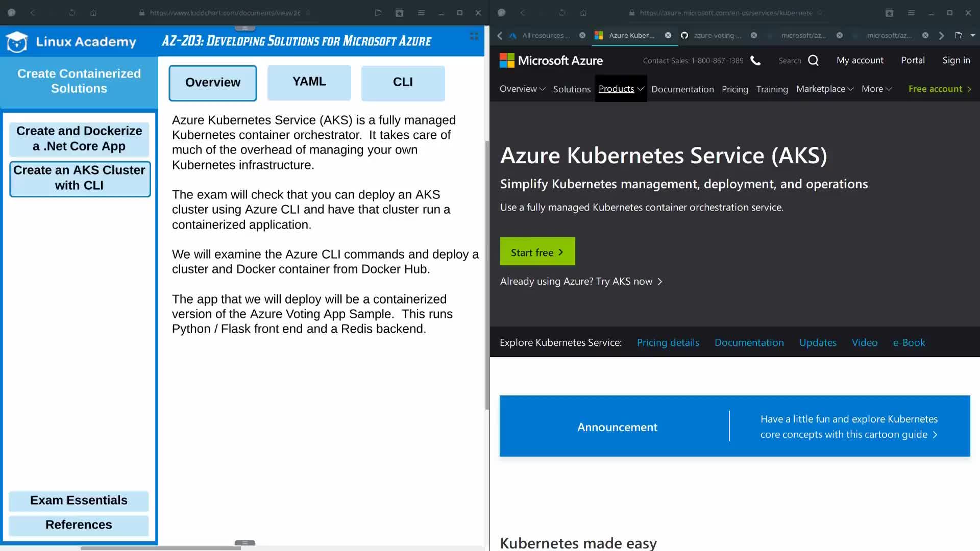Viewport: 980px width, 551px height.
Task: Click the fullscreen grid icon in the blue header
Action: point(474,36)
